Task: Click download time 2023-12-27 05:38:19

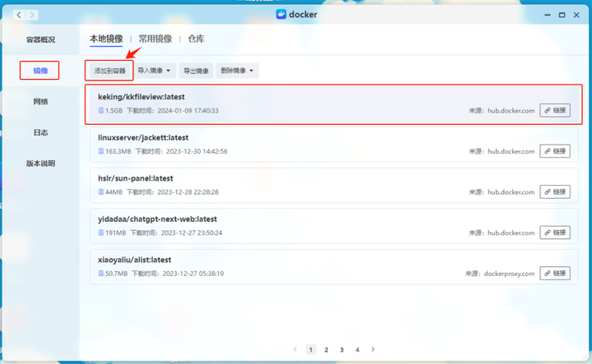Action: pyautogui.click(x=193, y=274)
